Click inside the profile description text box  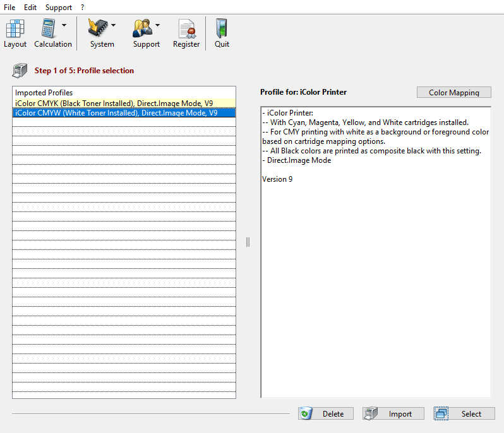[x=376, y=252]
